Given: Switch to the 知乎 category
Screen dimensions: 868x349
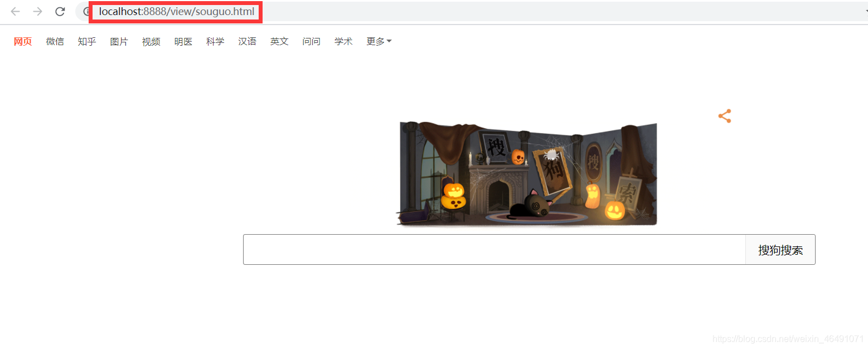Looking at the screenshot, I should (x=87, y=41).
